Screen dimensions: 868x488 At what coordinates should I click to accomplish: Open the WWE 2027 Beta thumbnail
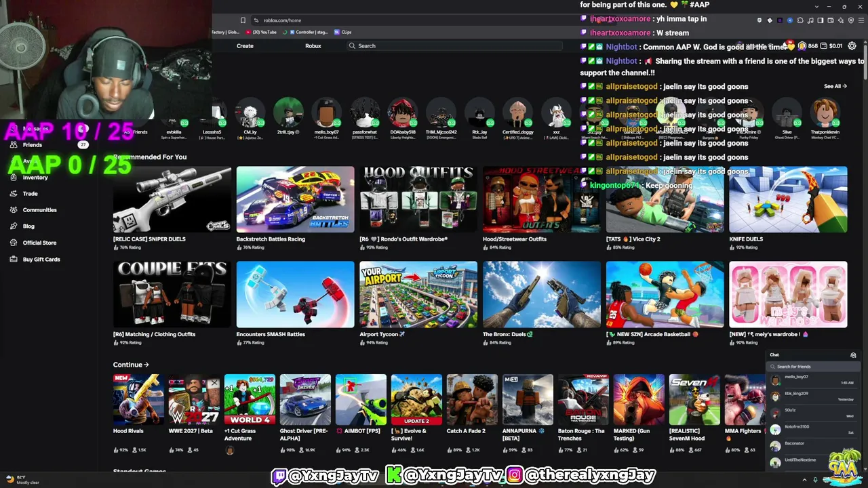(194, 399)
